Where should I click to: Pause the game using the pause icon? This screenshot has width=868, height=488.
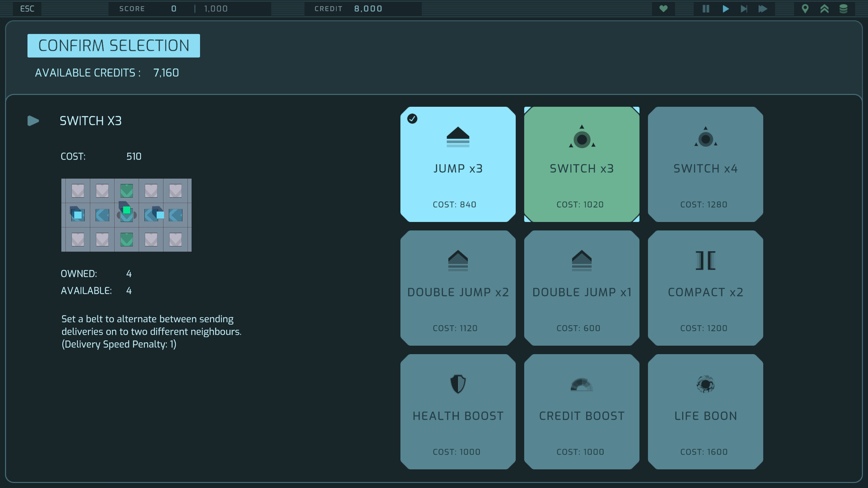point(706,9)
